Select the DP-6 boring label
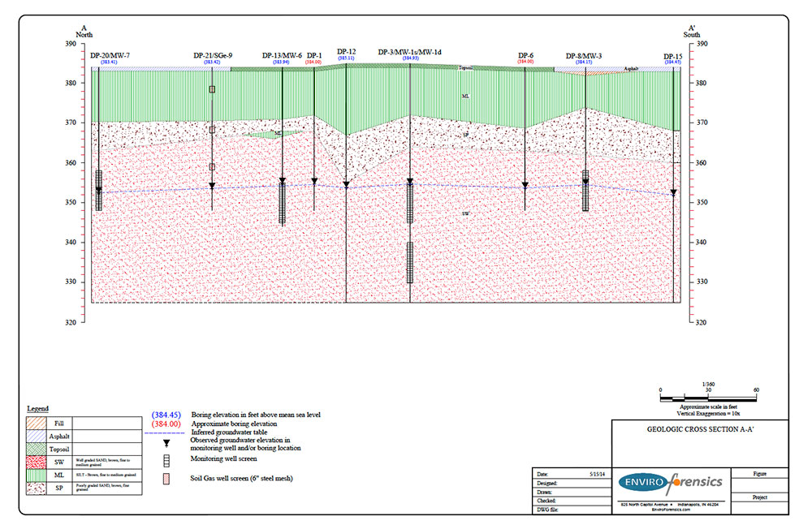Screen dimensions: 812x525 pyautogui.click(x=525, y=55)
